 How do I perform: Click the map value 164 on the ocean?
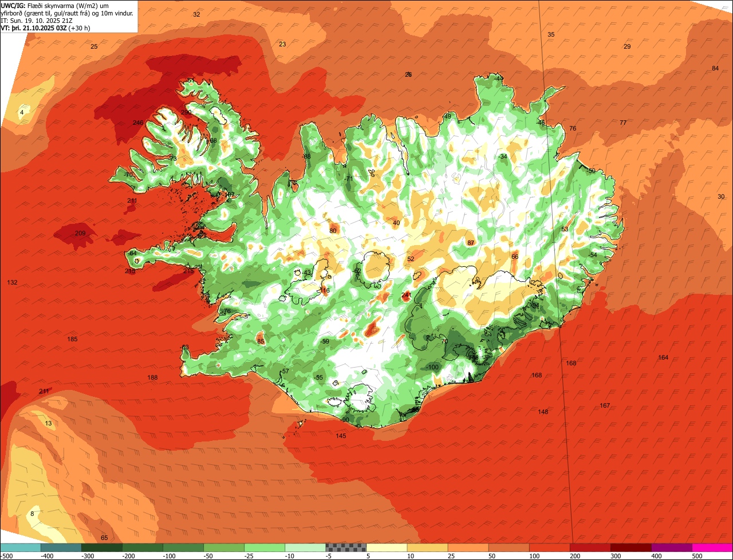click(x=663, y=357)
